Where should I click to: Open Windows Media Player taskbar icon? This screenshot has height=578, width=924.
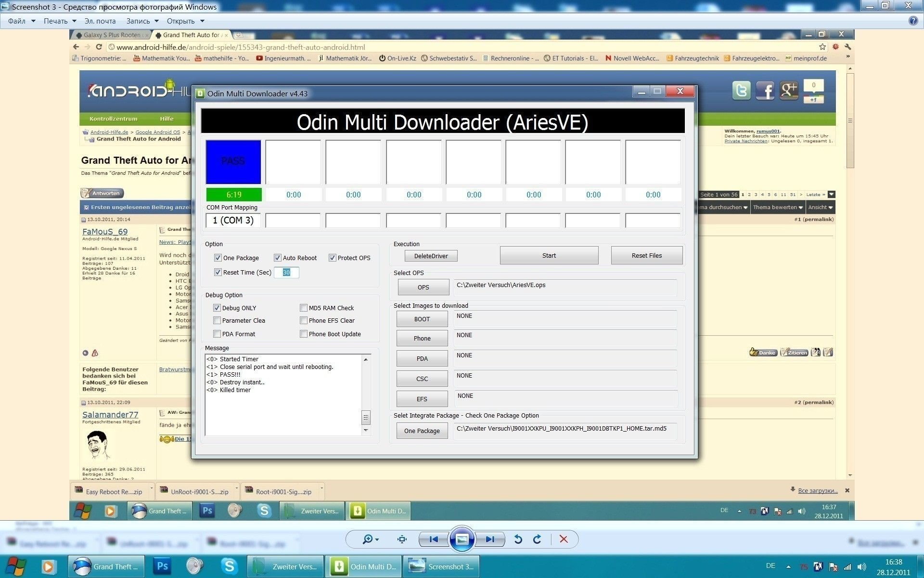(48, 566)
